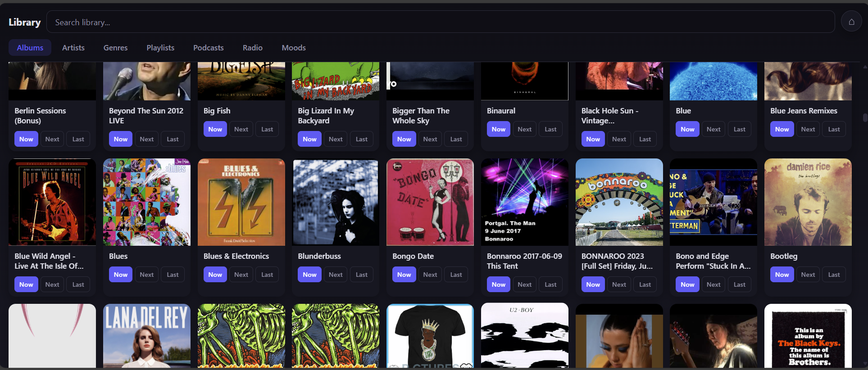This screenshot has width=868, height=370.
Task: Play Big Fish album now
Action: (215, 129)
